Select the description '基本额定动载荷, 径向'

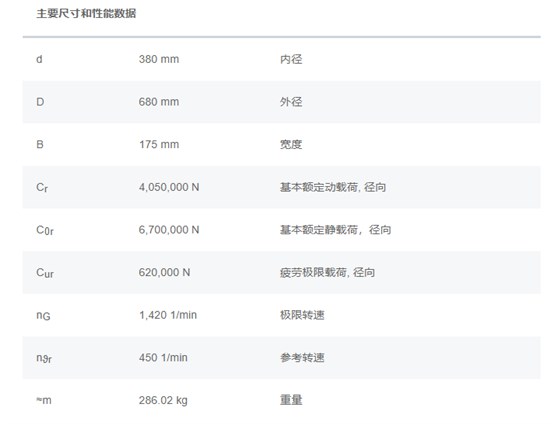click(333, 187)
